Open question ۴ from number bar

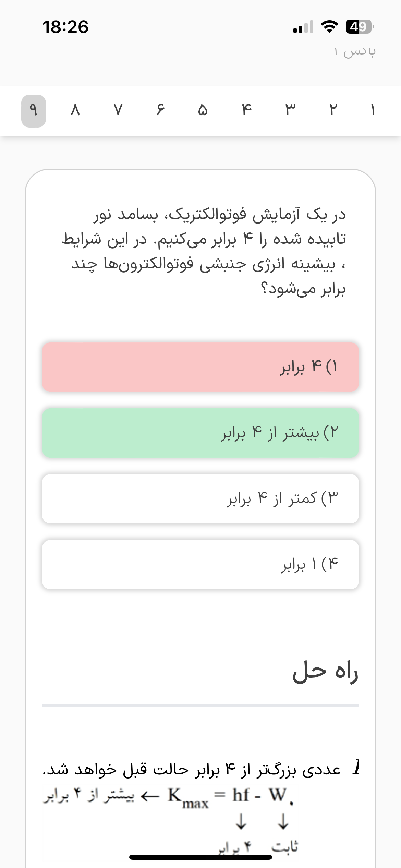pos(246,110)
